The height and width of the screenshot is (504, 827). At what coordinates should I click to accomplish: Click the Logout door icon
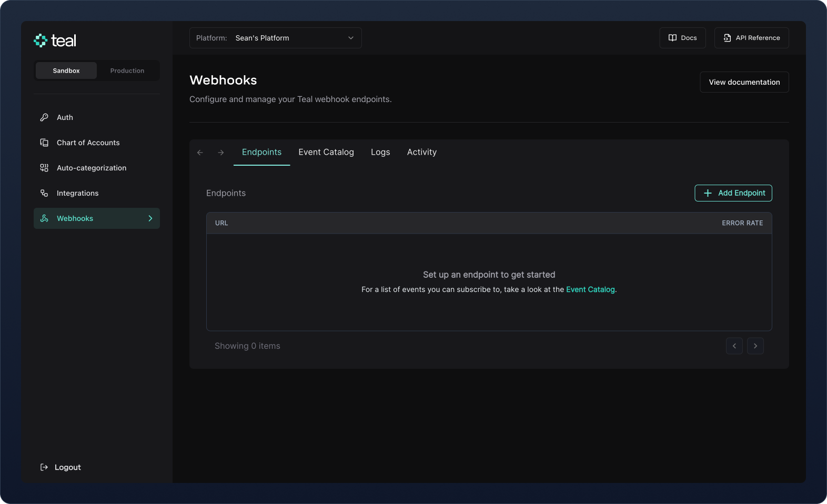[x=44, y=467]
